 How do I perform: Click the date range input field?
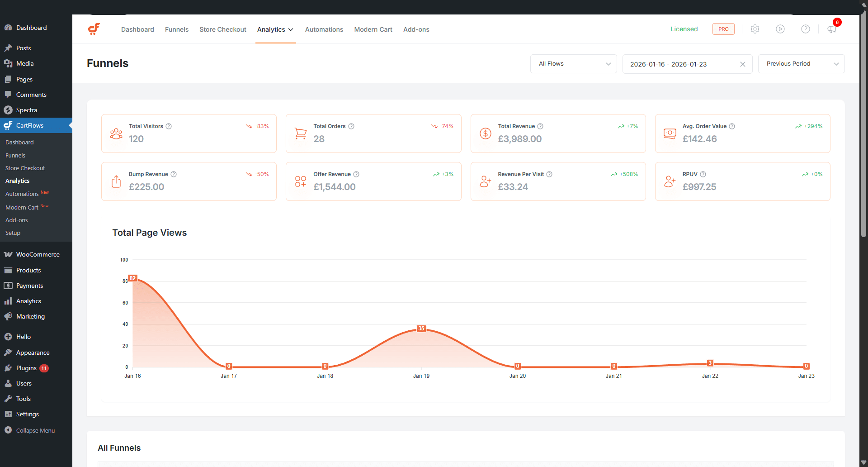point(688,64)
